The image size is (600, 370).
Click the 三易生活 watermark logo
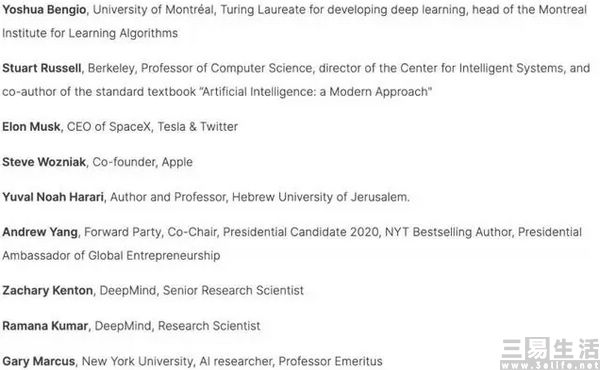click(550, 353)
